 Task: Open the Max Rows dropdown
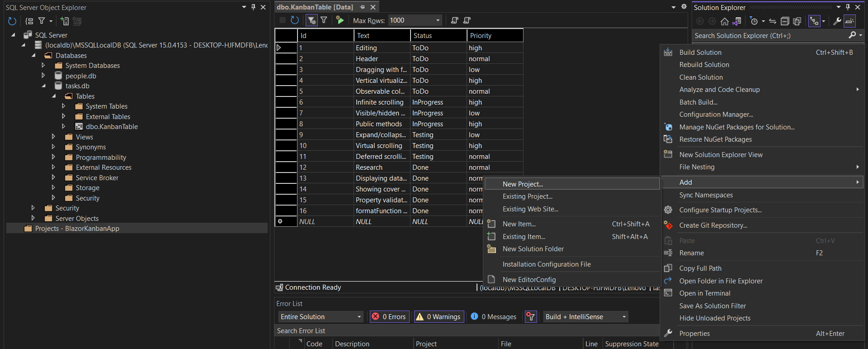pyautogui.click(x=438, y=20)
